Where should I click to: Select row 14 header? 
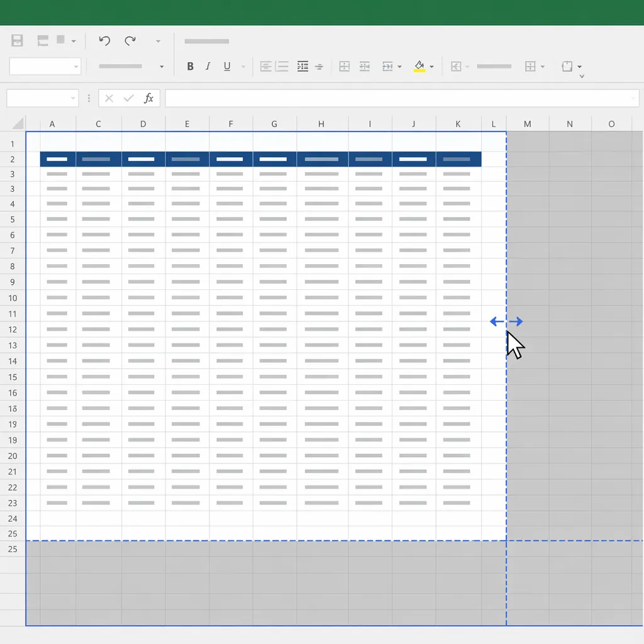pos(13,361)
